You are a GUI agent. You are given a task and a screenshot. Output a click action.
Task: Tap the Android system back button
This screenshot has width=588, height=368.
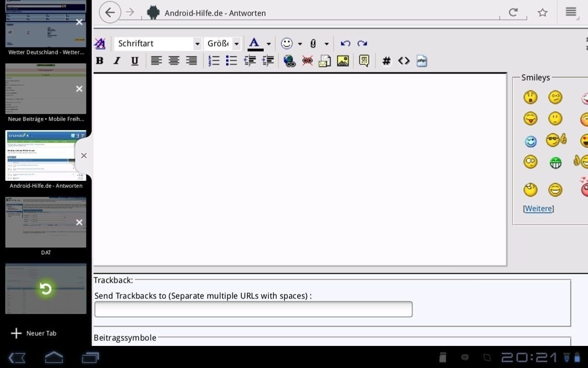point(17,357)
